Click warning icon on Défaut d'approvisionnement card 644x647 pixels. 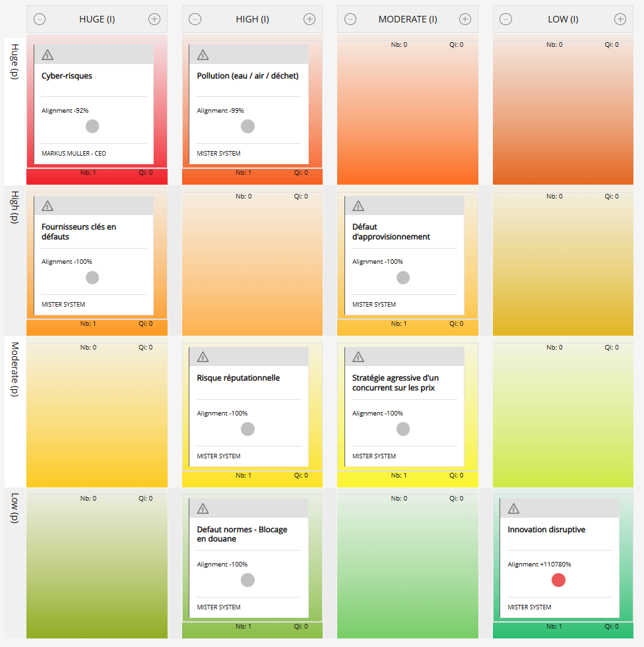click(x=358, y=206)
